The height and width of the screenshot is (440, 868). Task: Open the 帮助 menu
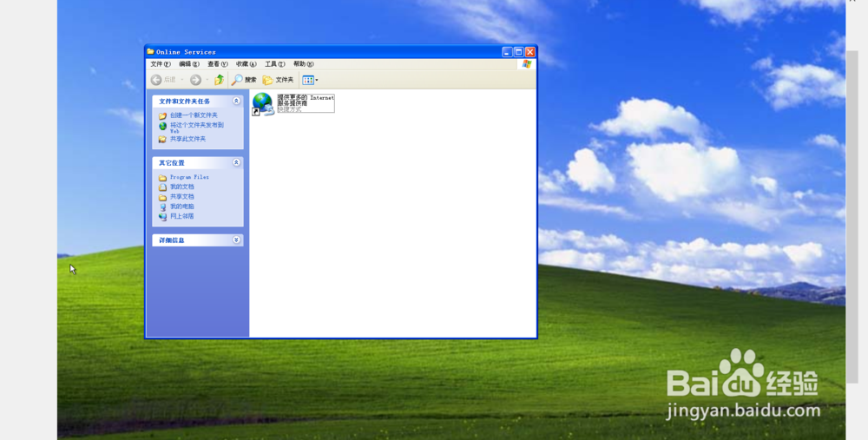click(x=303, y=64)
